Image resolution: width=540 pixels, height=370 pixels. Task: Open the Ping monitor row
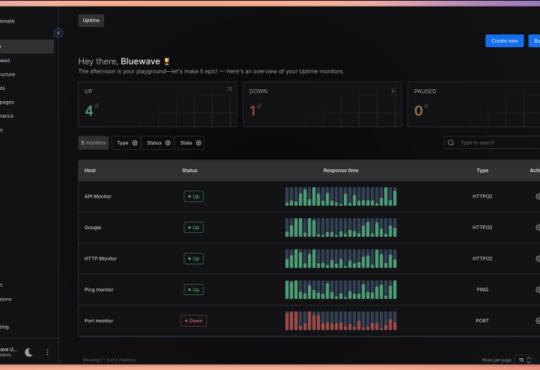(x=309, y=289)
